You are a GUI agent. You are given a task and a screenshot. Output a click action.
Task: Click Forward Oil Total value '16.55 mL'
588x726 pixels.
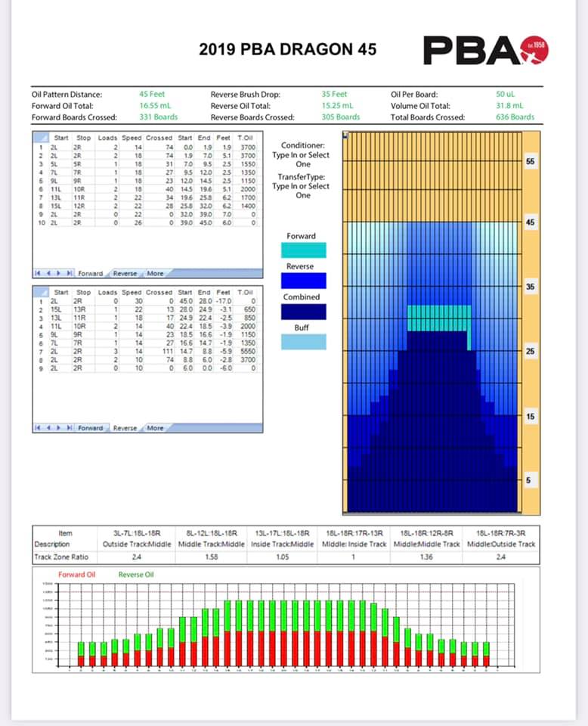(156, 106)
